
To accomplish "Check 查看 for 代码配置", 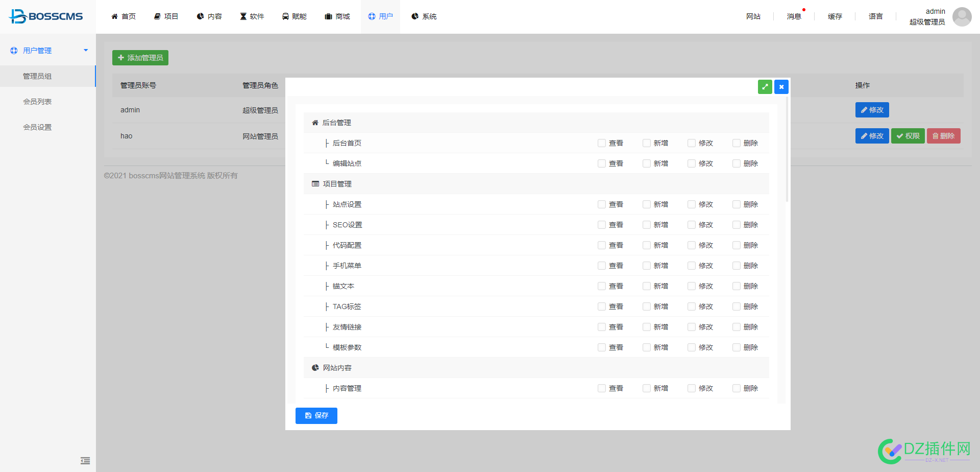I will [602, 245].
